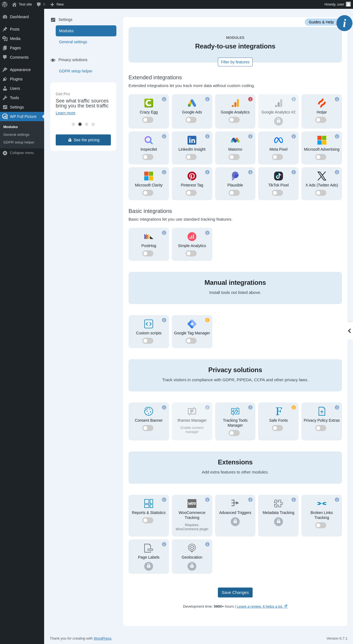Switch on the Hotjar module
Image resolution: width=353 pixels, height=644 pixels.
coord(321,120)
